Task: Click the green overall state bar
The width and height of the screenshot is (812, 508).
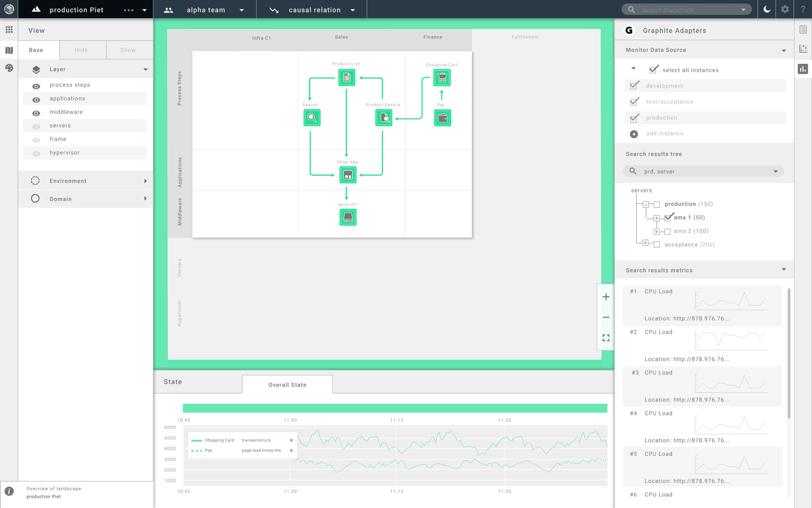Action: coord(395,408)
